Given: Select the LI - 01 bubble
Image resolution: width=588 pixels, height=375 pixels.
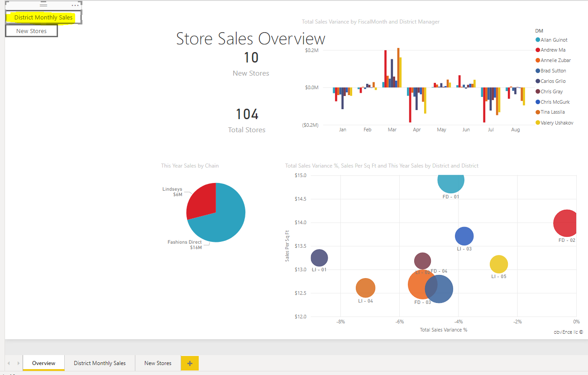Looking at the screenshot, I should 320,258.
